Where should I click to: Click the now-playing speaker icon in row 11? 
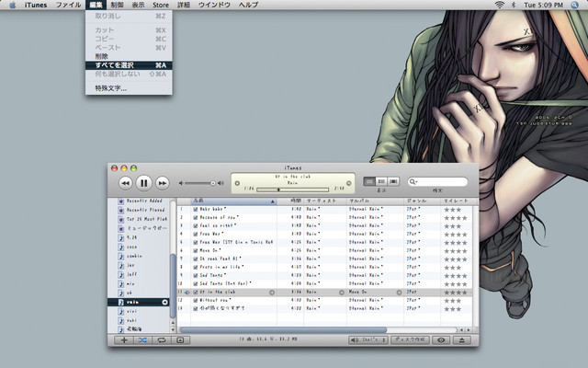pos(187,293)
